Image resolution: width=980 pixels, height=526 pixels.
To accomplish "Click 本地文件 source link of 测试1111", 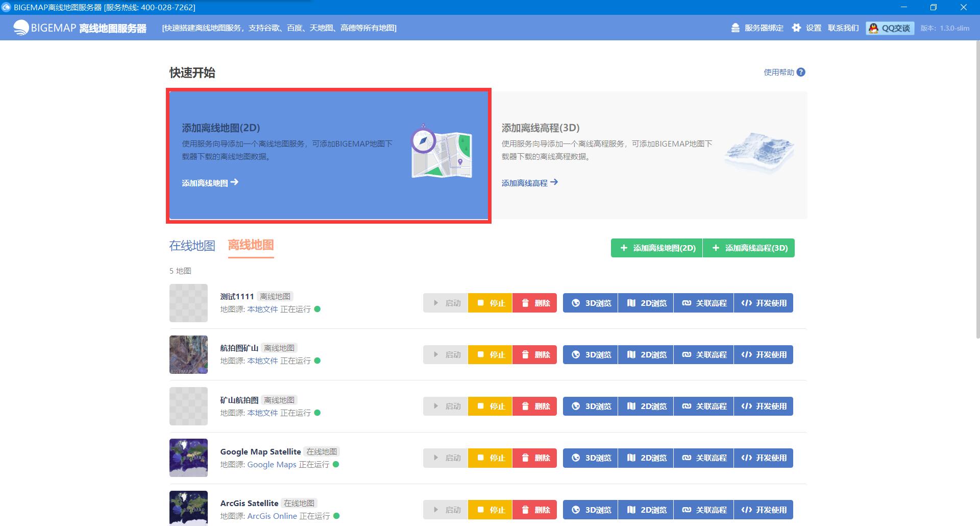I will pyautogui.click(x=262, y=309).
